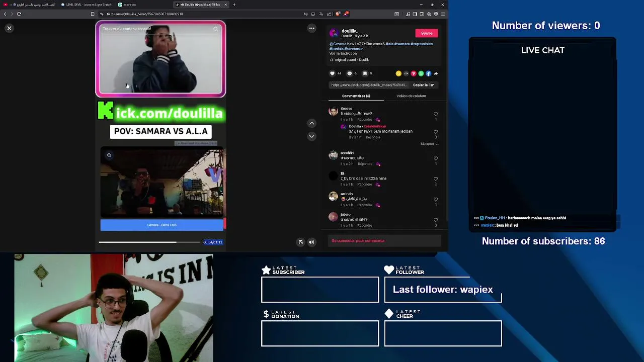
Task: Save the video with the bookmark icon
Action: point(365,73)
